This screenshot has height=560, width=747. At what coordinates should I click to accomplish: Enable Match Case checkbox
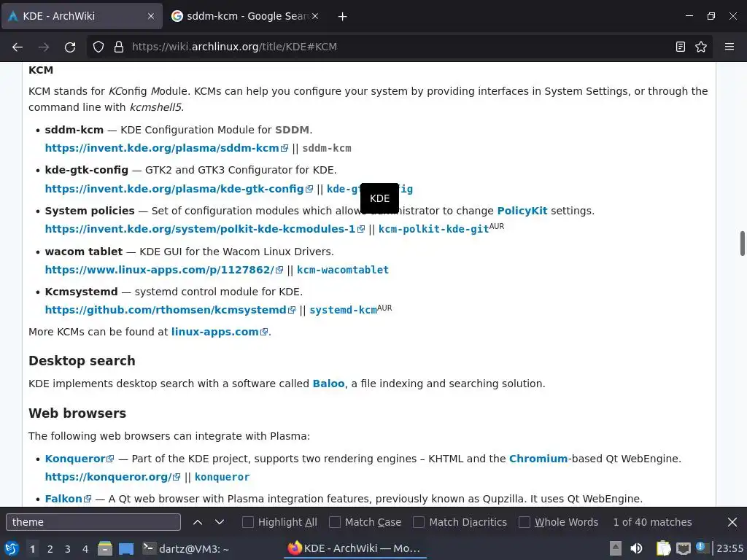tap(335, 522)
